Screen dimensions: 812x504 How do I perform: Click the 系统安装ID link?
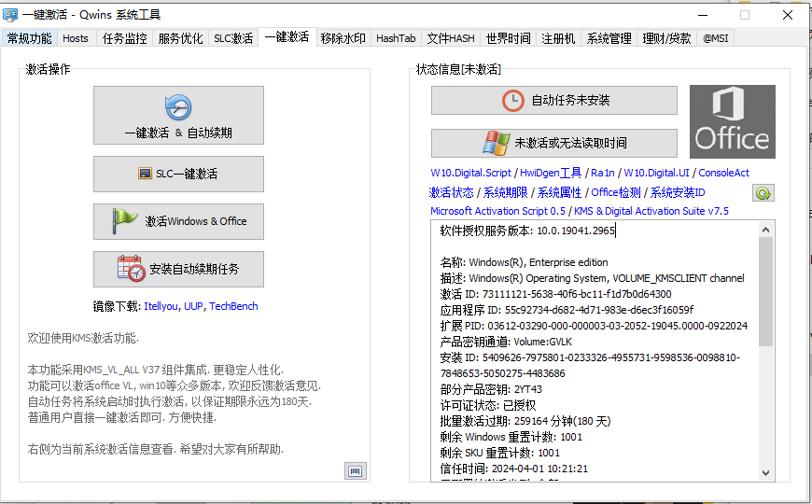tap(678, 192)
